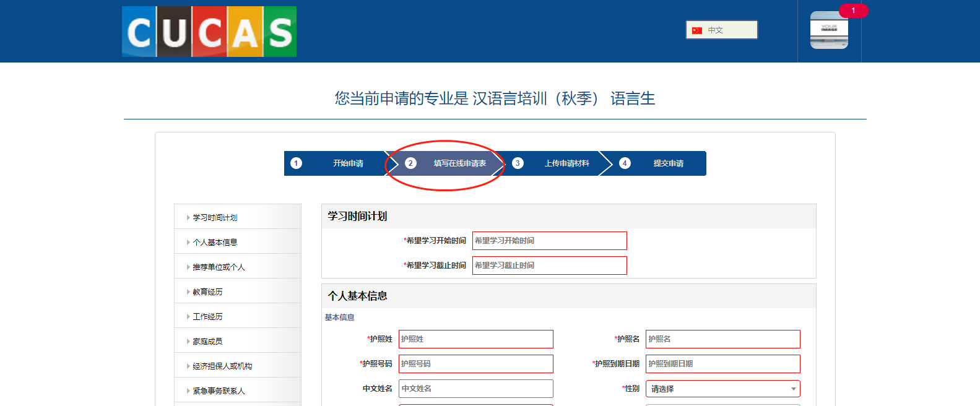Focus the 护照到期日期 field
This screenshot has width=980, height=406.
(x=722, y=364)
